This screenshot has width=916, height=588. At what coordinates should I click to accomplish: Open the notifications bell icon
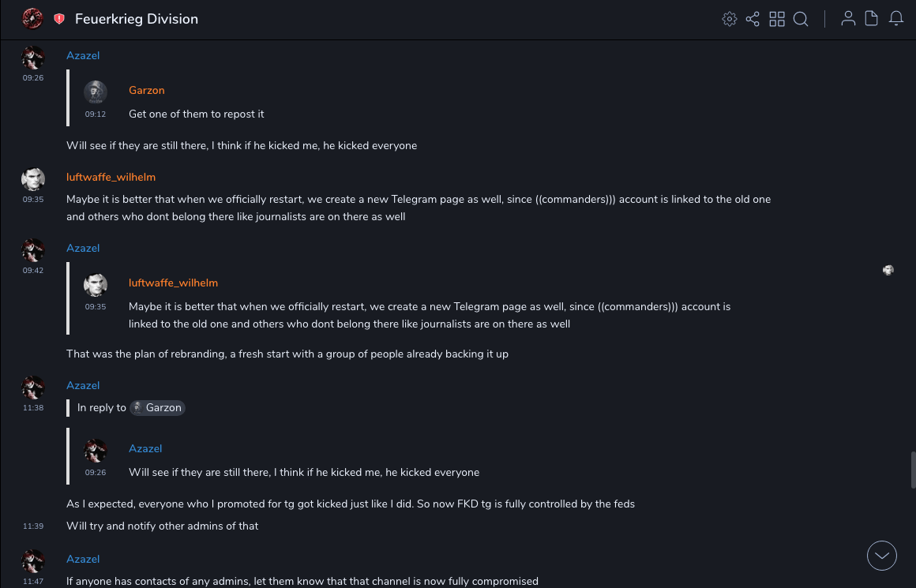(896, 19)
